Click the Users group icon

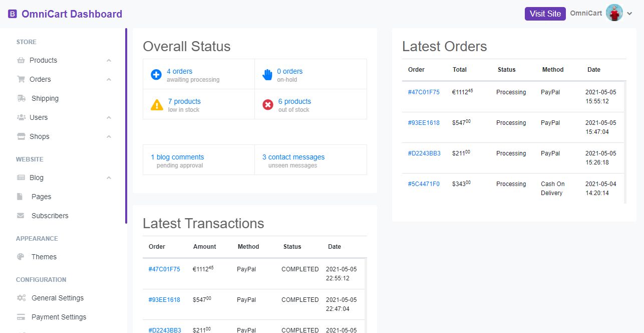pos(21,117)
